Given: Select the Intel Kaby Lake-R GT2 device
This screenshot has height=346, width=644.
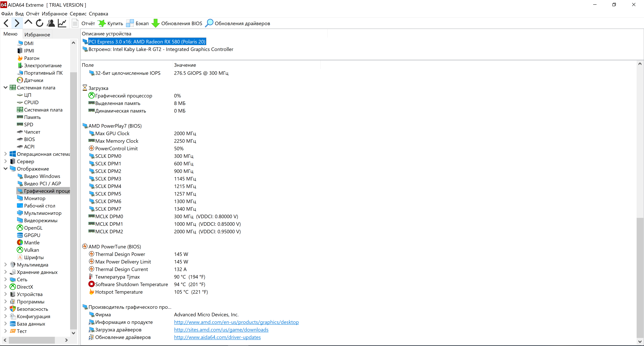Looking at the screenshot, I should click(158, 49).
